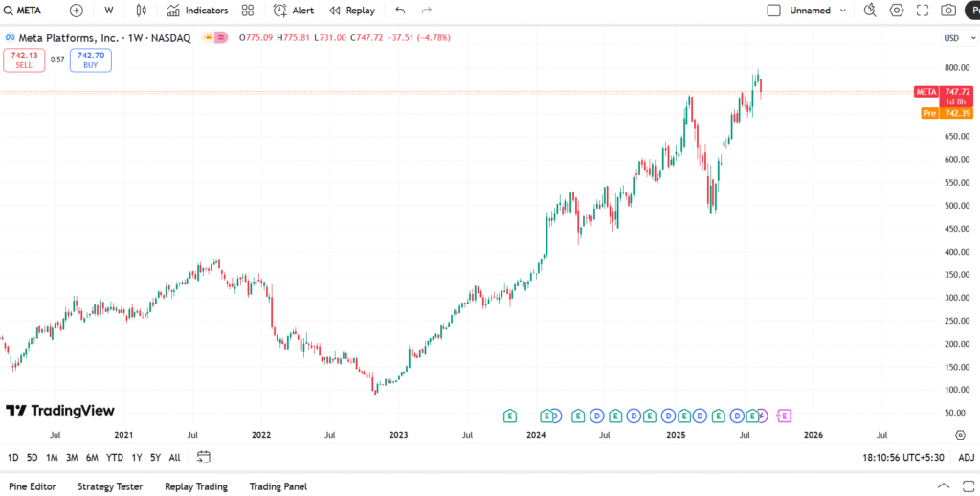This screenshot has width=980, height=496.
Task: Open the Indicators dialog
Action: click(x=197, y=10)
